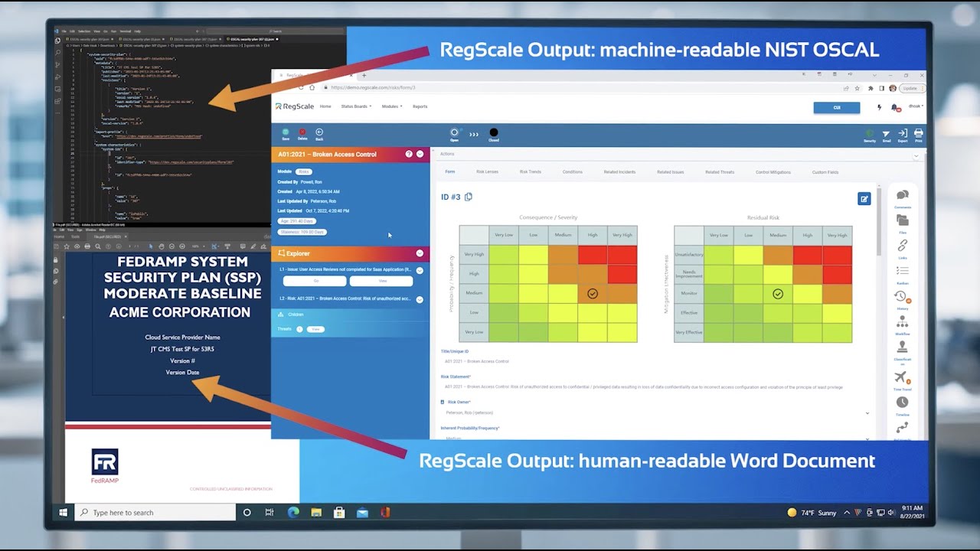Image resolution: width=980 pixels, height=551 pixels.
Task: Open the Comments side panel
Action: pos(903,195)
